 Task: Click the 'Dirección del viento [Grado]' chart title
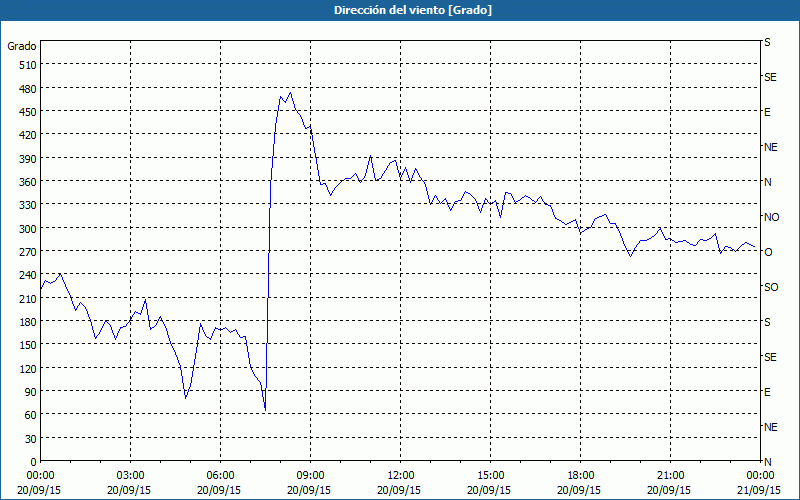coord(413,10)
